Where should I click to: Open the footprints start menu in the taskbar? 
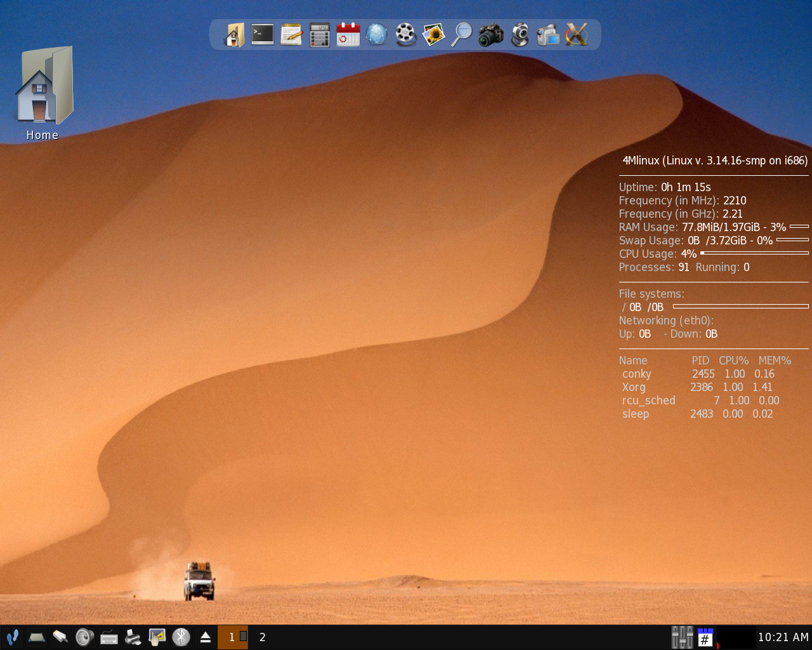[12, 637]
